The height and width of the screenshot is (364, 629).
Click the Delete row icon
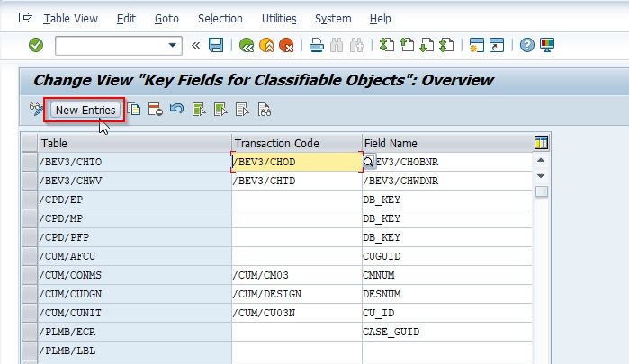coord(156,110)
